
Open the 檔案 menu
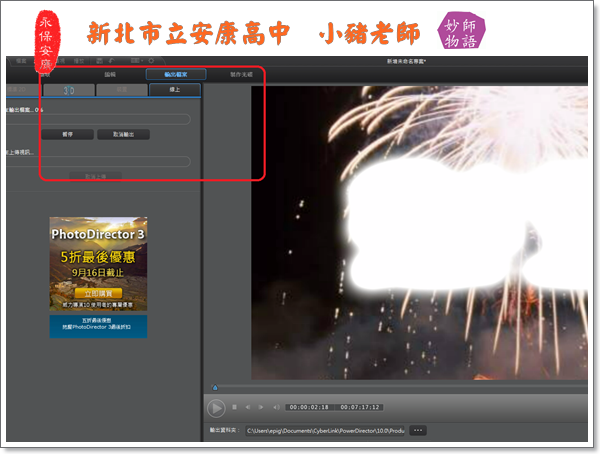(21, 61)
